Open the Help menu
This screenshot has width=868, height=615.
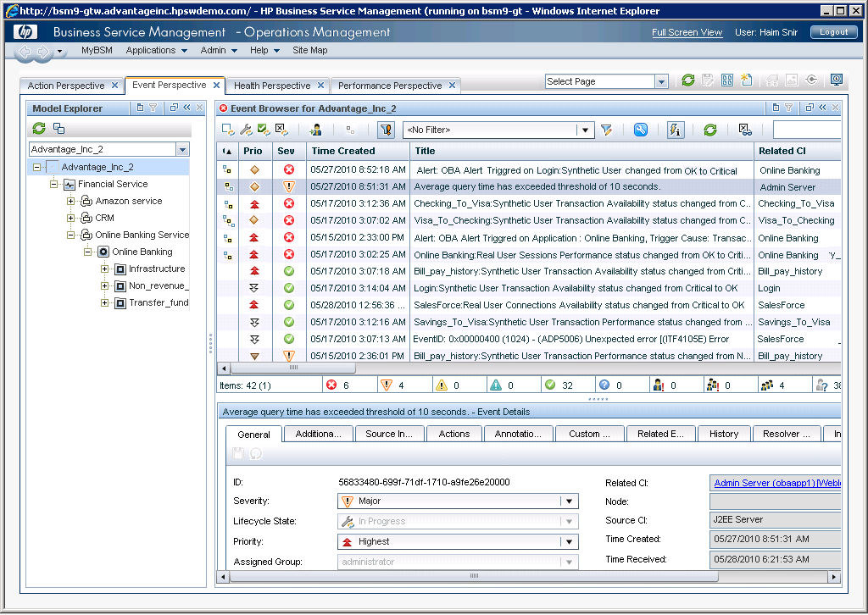264,50
